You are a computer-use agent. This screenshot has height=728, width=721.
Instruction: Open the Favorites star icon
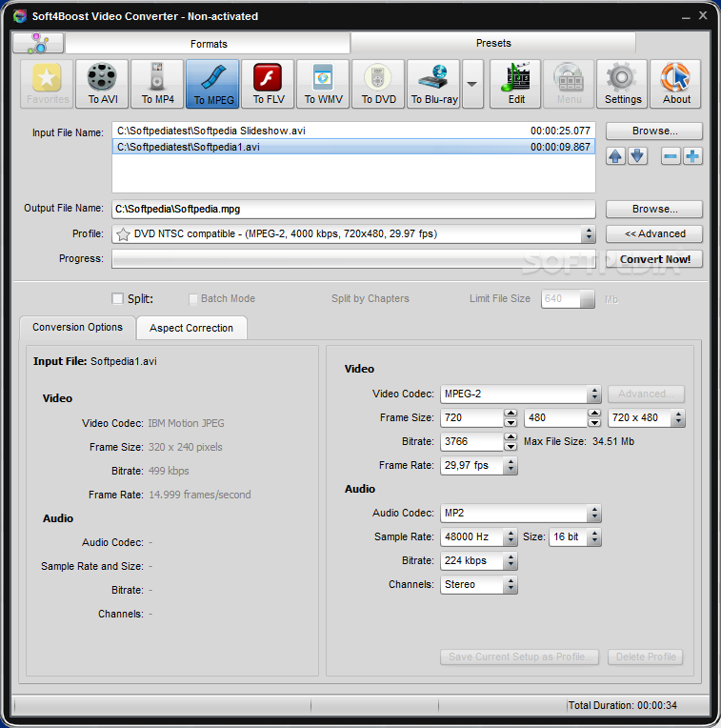click(x=47, y=84)
